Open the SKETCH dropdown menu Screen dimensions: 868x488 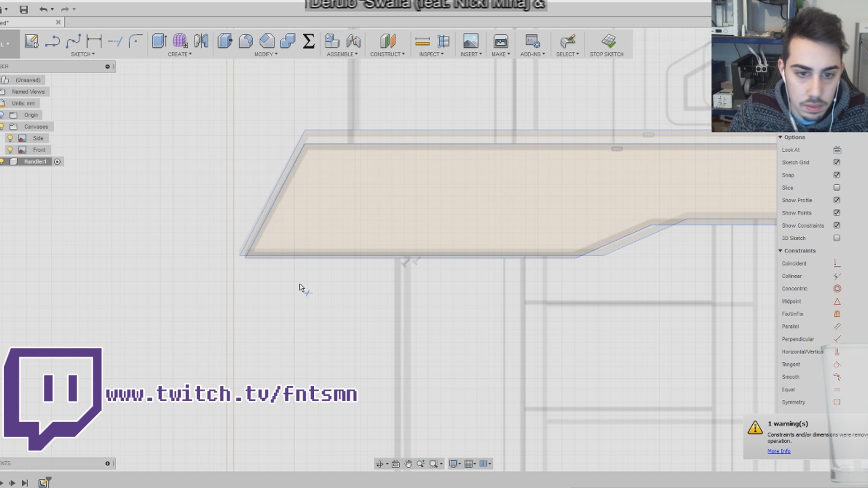point(83,54)
